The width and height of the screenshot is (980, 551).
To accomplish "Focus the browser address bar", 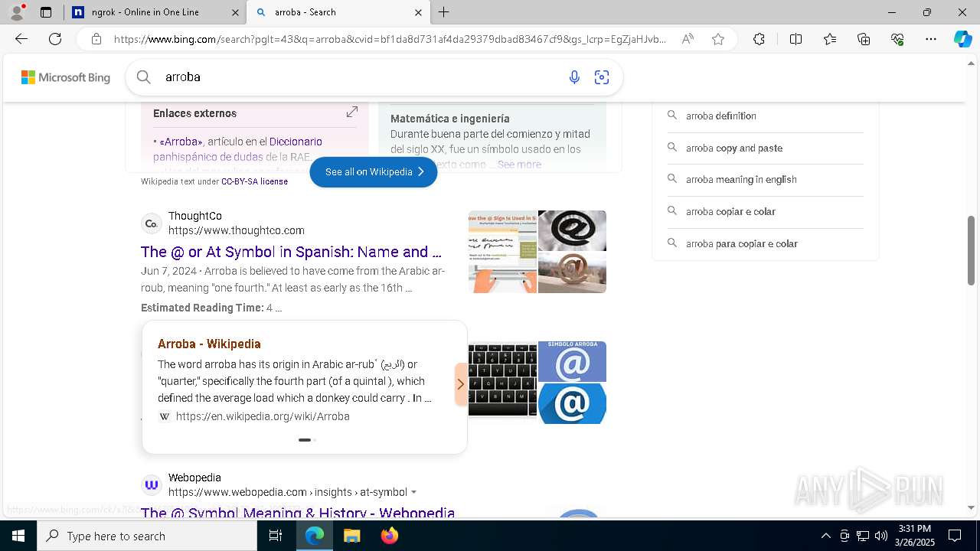I will point(390,39).
